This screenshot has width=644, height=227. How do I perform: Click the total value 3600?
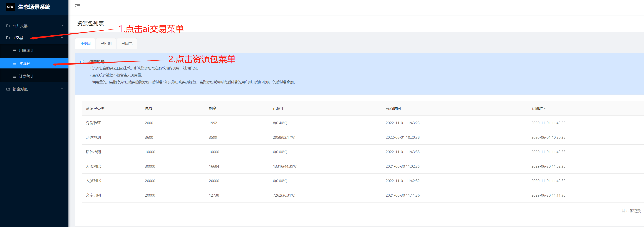(149, 137)
